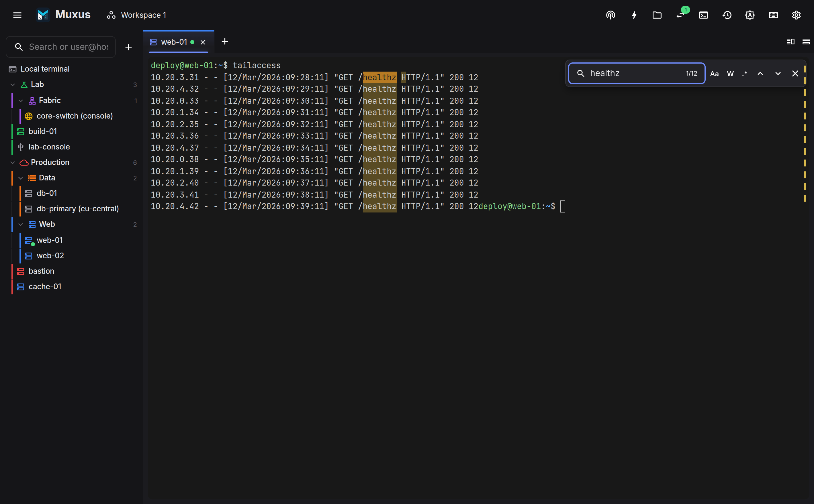Open Local terminal
The width and height of the screenshot is (814, 504).
(x=71, y=69)
